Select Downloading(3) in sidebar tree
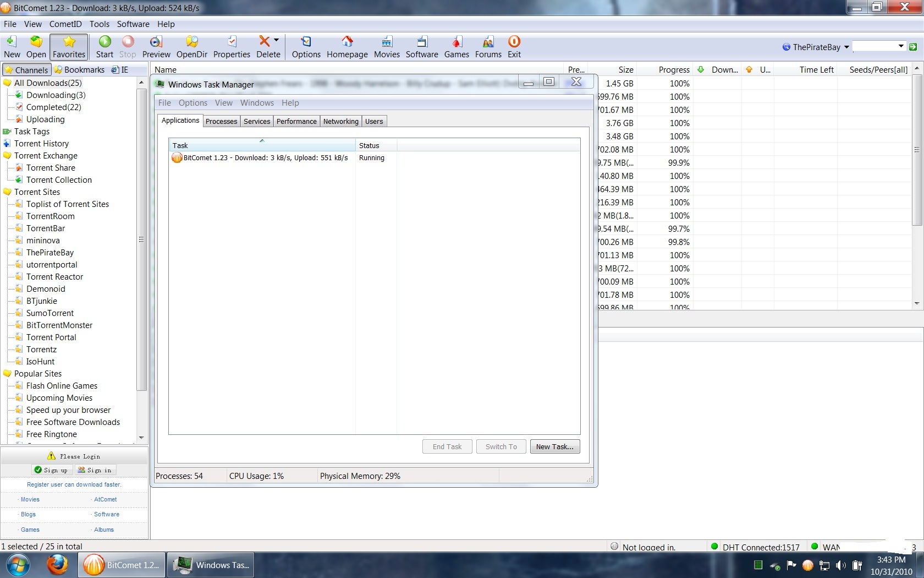The image size is (924, 578). coord(56,95)
